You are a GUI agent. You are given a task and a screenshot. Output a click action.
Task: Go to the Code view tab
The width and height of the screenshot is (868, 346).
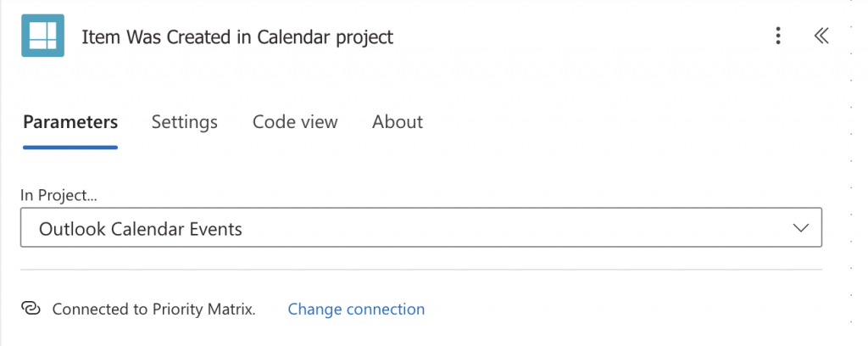295,122
